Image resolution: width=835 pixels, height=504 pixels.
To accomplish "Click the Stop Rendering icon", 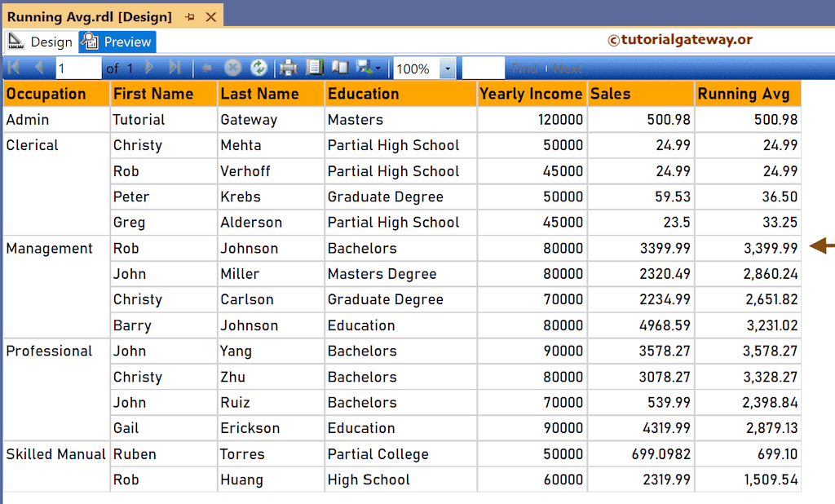I will (x=232, y=69).
